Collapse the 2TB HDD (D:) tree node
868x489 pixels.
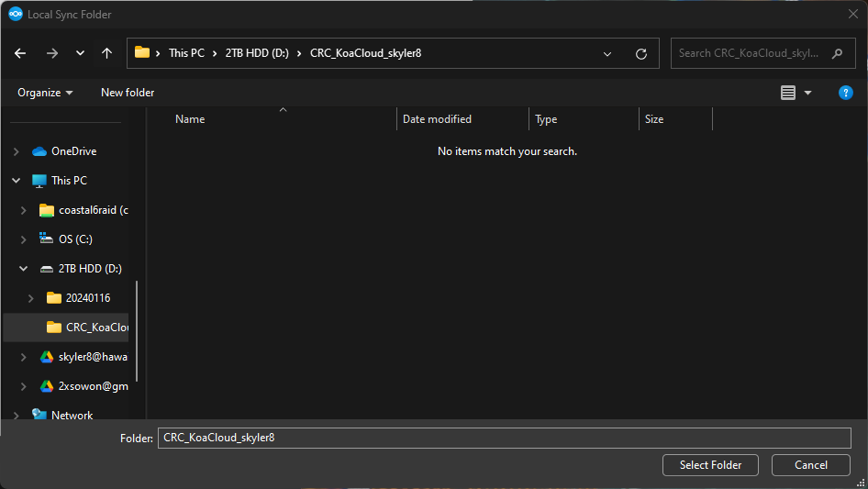23,269
